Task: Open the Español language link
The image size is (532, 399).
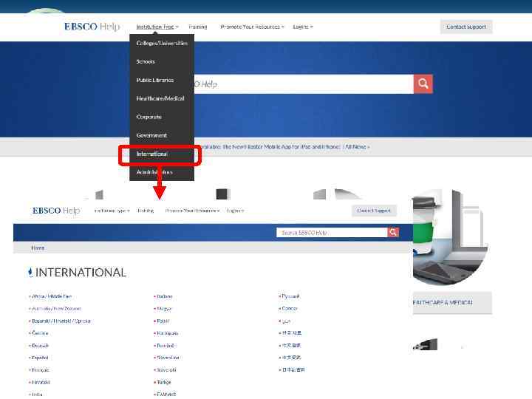Action: pos(40,358)
